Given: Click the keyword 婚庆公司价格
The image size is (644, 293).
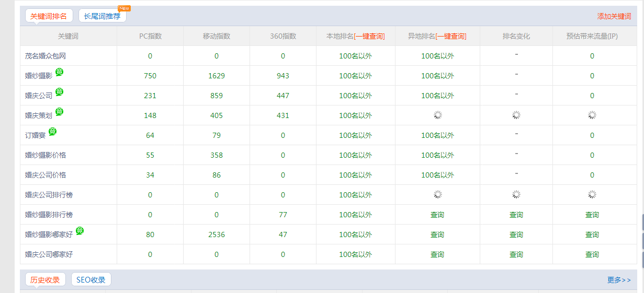Looking at the screenshot, I should click(46, 175).
